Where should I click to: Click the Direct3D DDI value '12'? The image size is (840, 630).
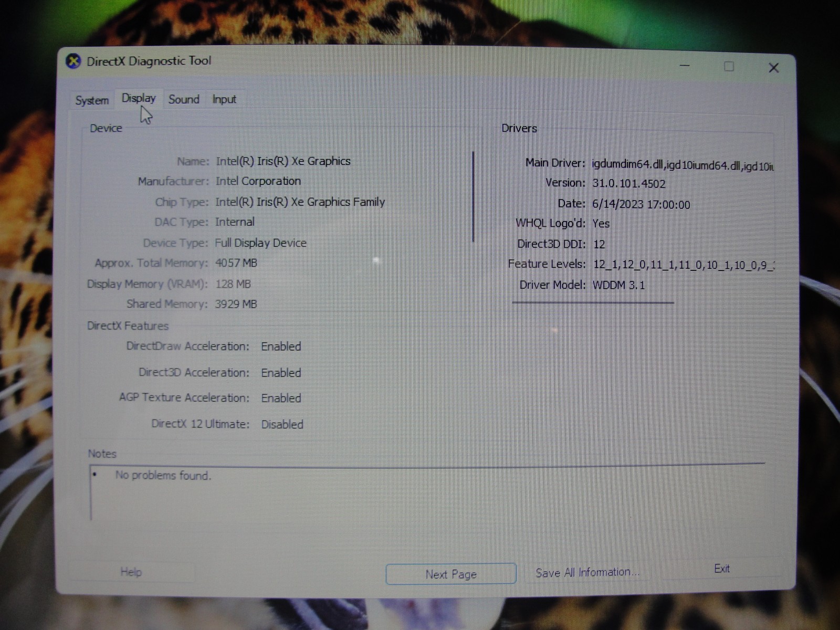click(x=599, y=244)
